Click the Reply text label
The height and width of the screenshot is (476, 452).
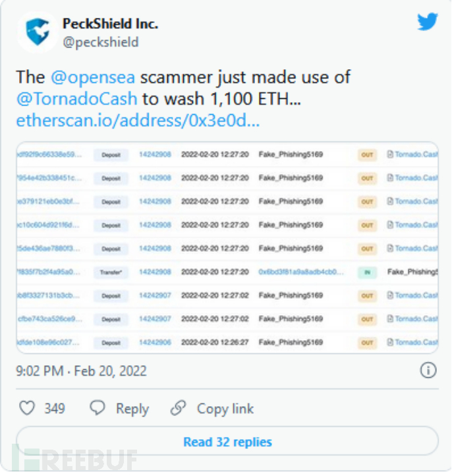132,409
